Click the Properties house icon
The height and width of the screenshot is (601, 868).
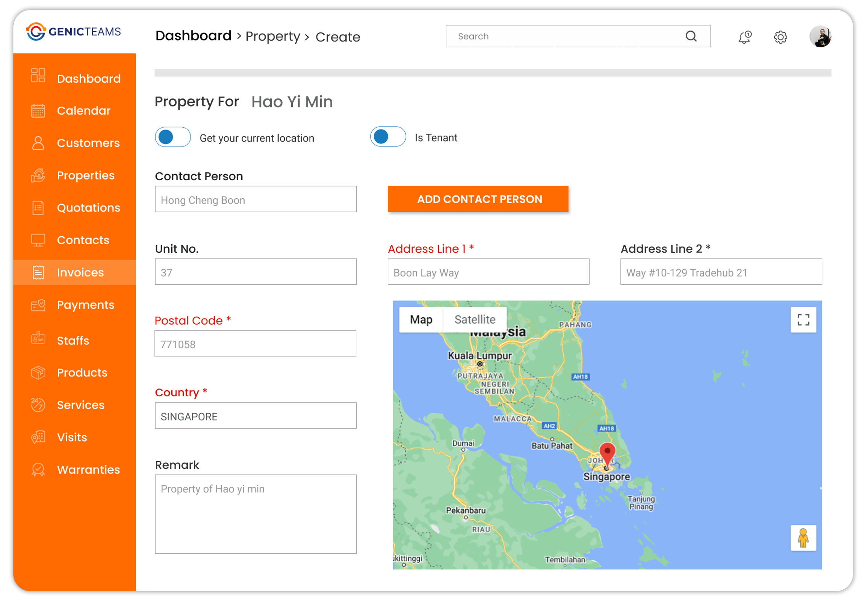click(x=38, y=175)
